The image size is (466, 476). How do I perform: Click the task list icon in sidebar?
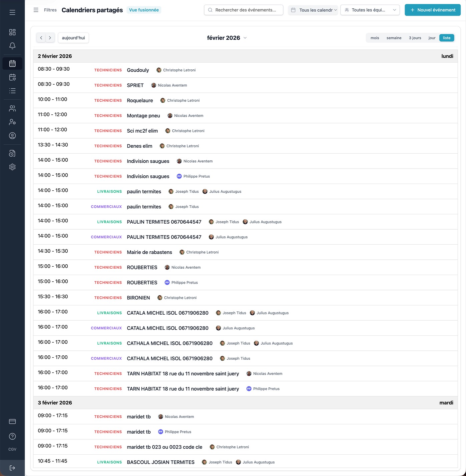coord(12,91)
